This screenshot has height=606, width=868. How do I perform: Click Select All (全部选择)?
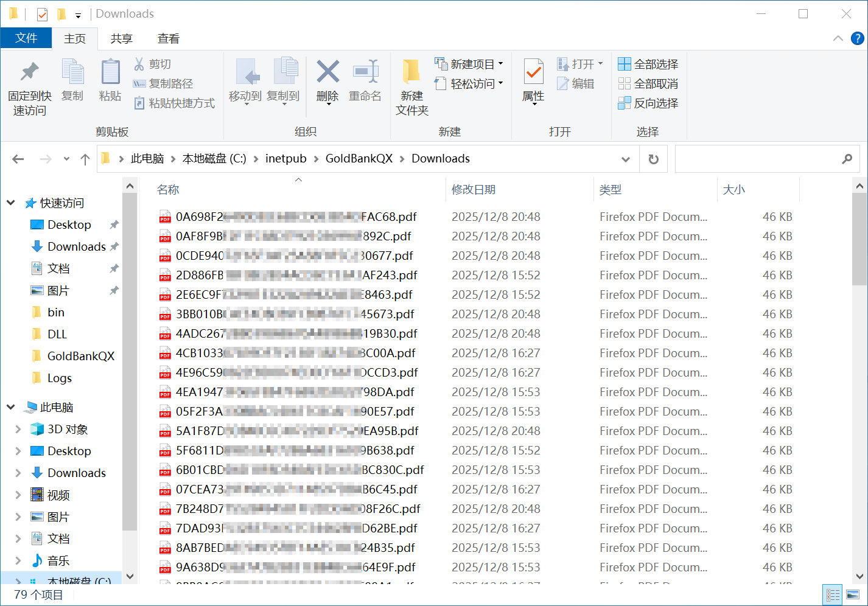coord(648,64)
